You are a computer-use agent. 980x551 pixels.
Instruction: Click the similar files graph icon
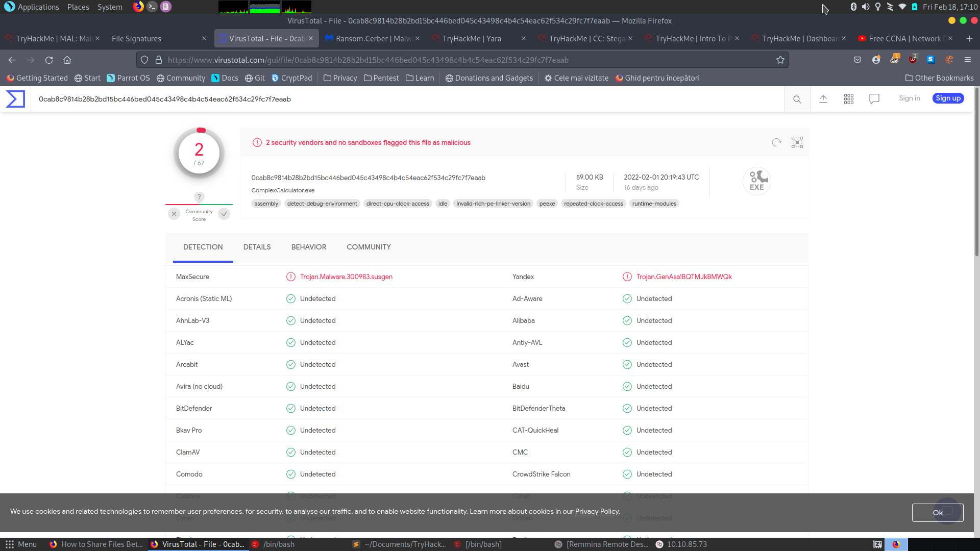(797, 142)
